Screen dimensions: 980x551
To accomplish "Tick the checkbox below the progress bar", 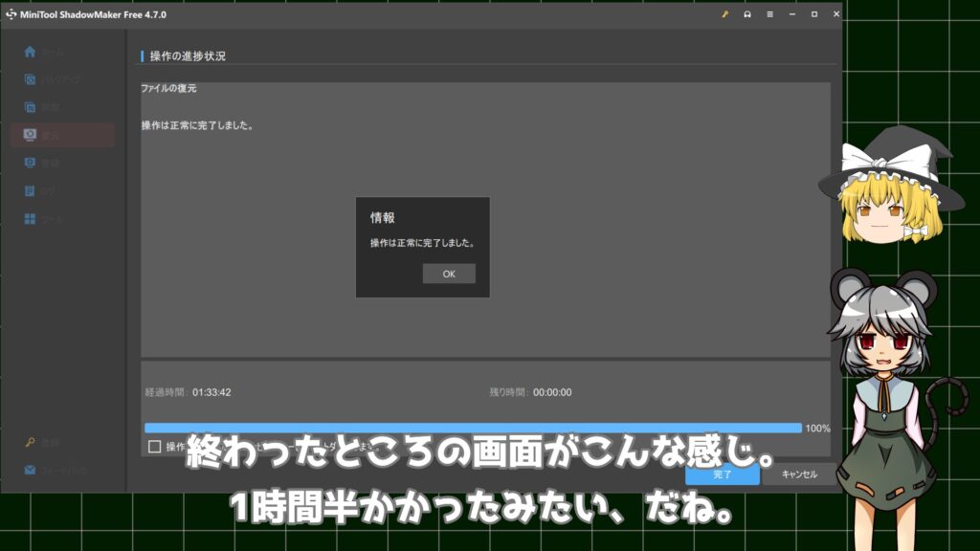I will click(154, 447).
